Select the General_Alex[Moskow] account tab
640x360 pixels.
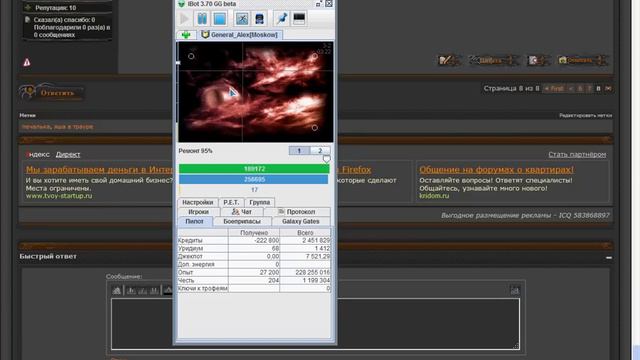pyautogui.click(x=240, y=35)
